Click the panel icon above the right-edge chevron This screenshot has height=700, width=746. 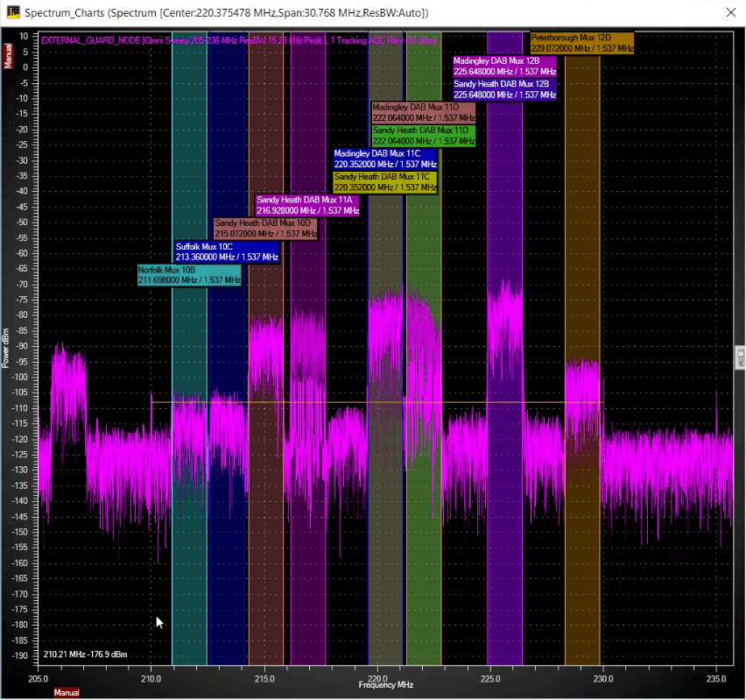tap(741, 354)
